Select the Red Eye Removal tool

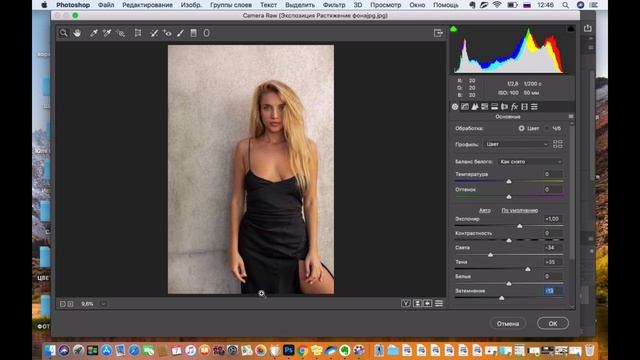click(x=167, y=33)
